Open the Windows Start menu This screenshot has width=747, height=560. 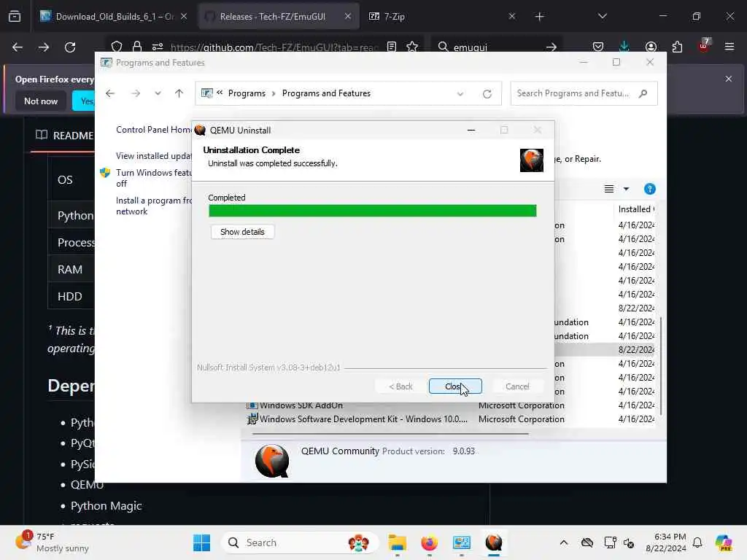[x=201, y=542]
